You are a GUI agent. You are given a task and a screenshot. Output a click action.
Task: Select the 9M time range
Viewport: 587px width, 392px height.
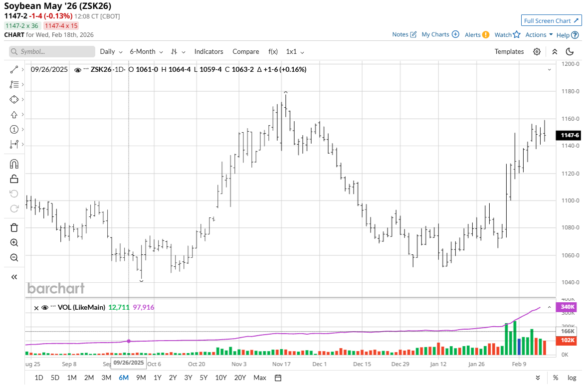(x=141, y=378)
